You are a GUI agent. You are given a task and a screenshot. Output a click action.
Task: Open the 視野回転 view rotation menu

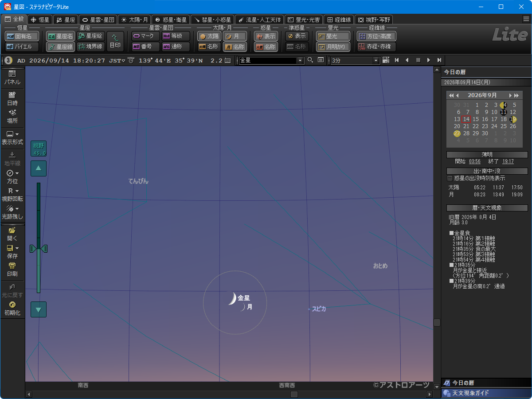12,195
